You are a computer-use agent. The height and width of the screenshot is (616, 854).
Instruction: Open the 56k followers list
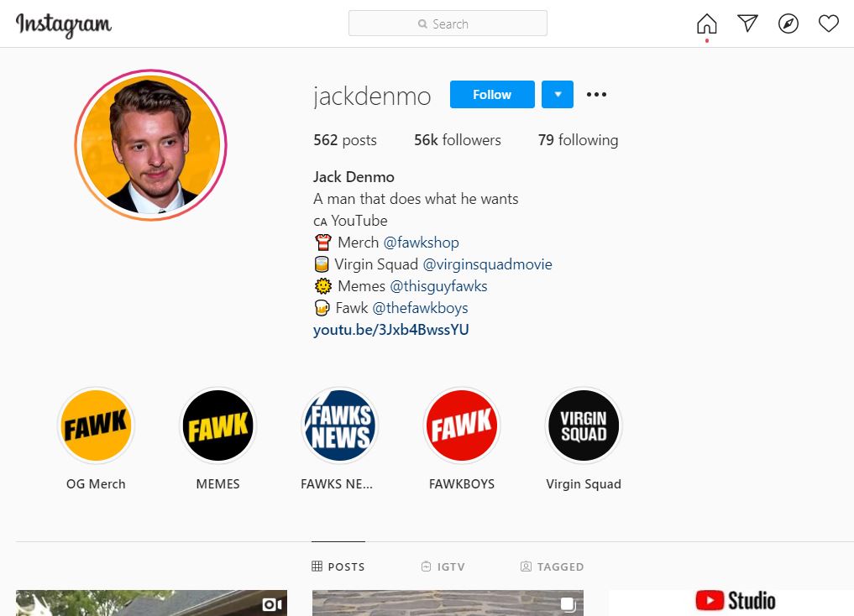[x=458, y=140]
